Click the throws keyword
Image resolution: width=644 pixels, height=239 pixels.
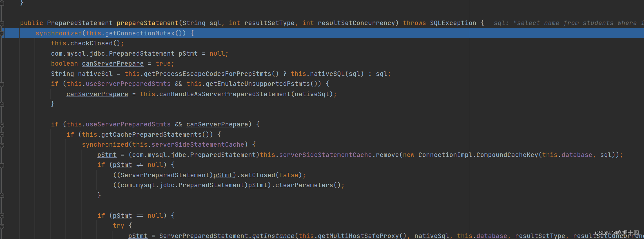[414, 23]
